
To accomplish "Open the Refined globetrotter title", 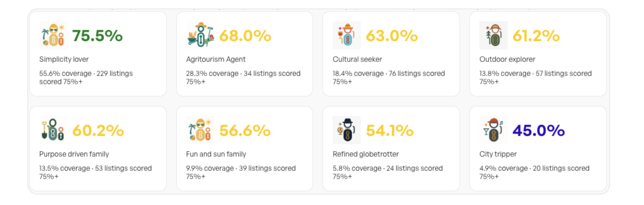I will click(x=365, y=154).
